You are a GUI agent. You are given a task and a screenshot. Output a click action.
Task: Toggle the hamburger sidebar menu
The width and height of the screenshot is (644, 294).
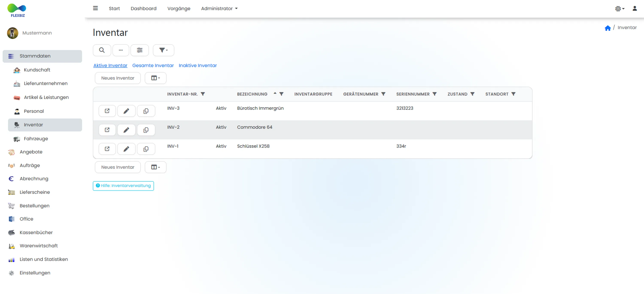pos(95,8)
